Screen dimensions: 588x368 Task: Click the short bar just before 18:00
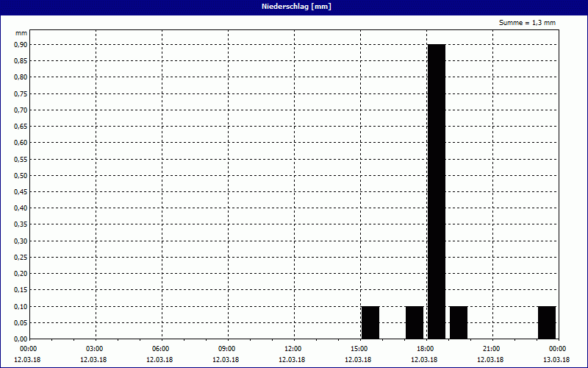[415, 322]
